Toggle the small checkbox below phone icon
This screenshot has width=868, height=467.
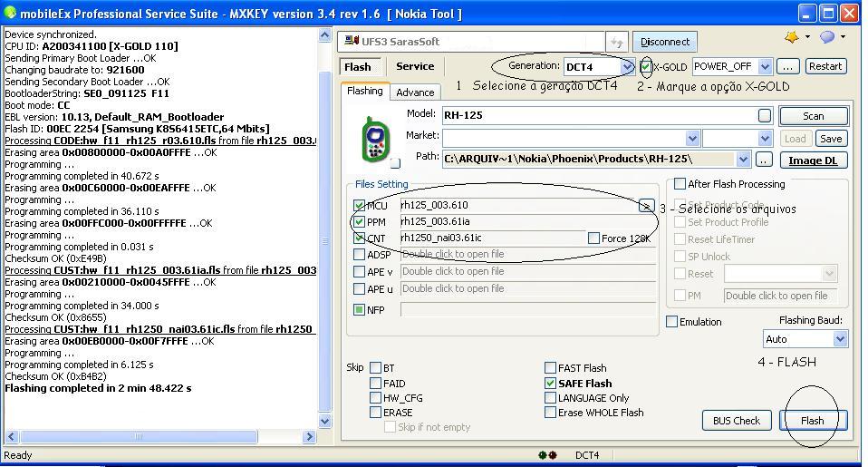tap(395, 163)
